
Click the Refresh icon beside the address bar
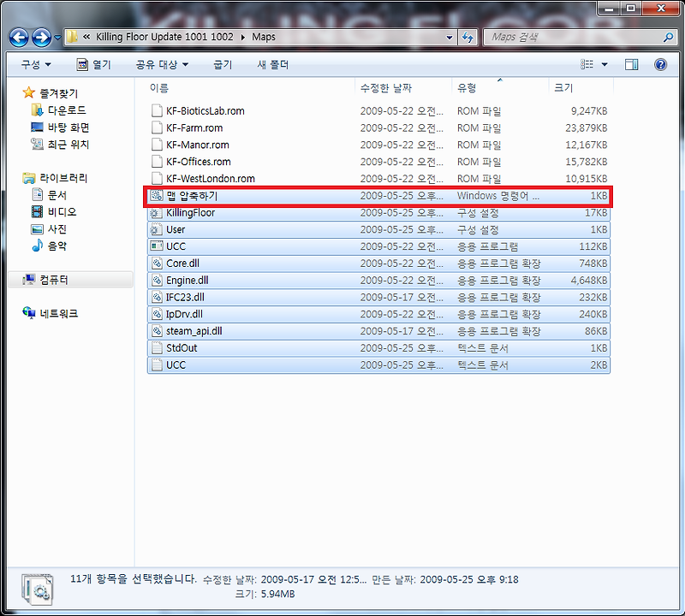tap(468, 37)
